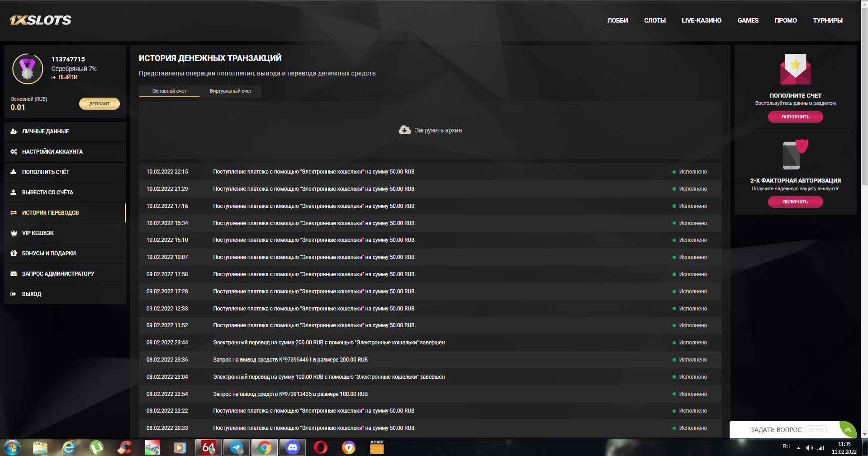This screenshot has height=456, width=868.
Task: Click the volume speaker tray icon
Action: [x=810, y=448]
